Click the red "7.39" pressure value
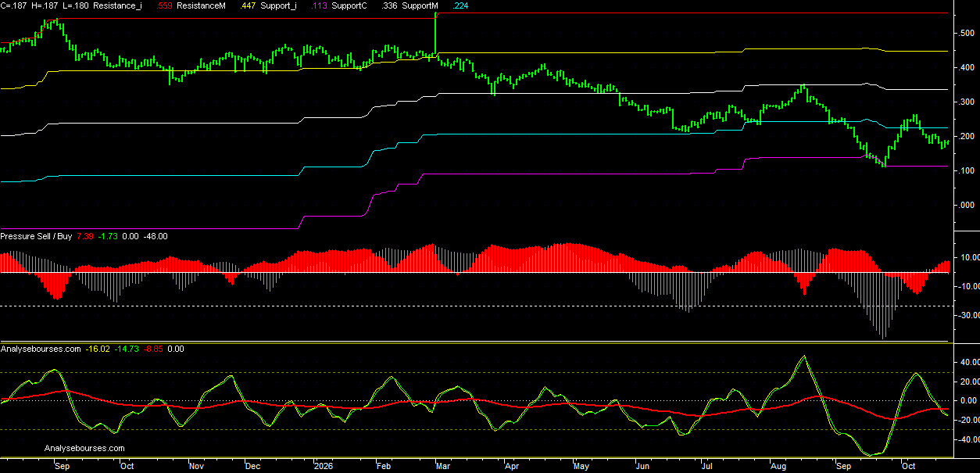Image resolution: width=980 pixels, height=473 pixels. point(84,236)
